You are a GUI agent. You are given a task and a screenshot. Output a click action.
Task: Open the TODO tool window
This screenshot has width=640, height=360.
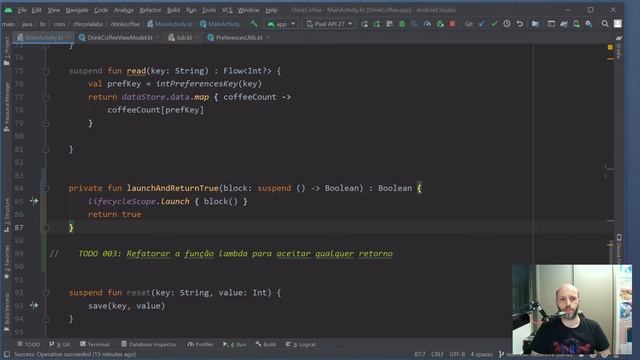28,344
